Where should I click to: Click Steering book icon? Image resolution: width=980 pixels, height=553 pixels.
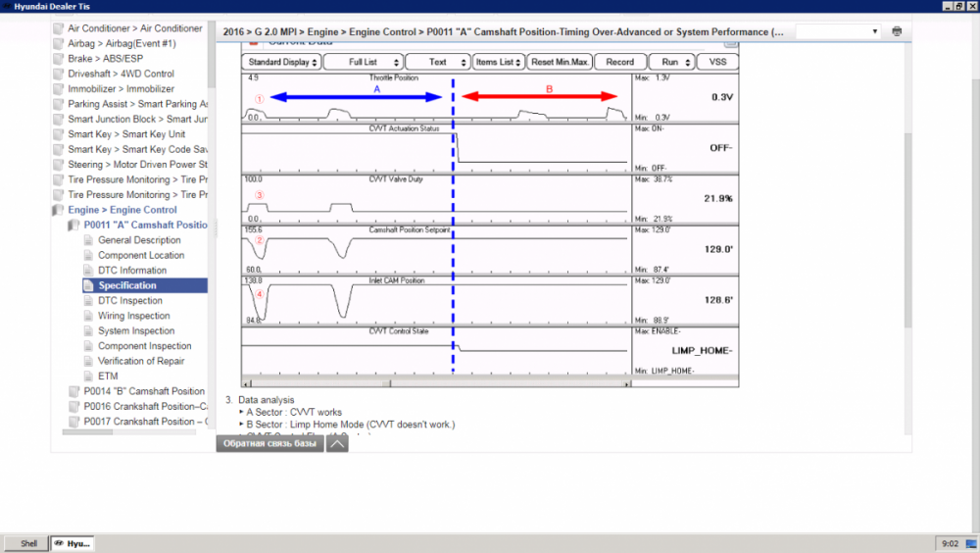pos(58,164)
